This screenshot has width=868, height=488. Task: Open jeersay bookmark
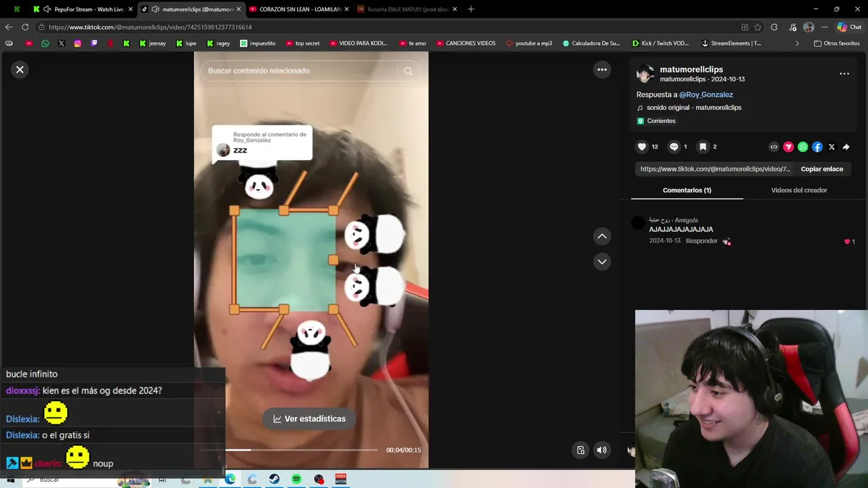click(153, 43)
